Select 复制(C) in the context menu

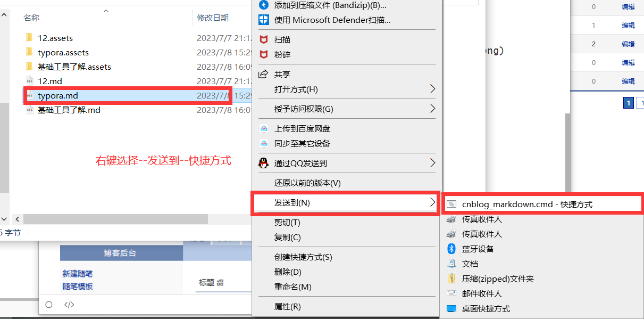point(288,237)
